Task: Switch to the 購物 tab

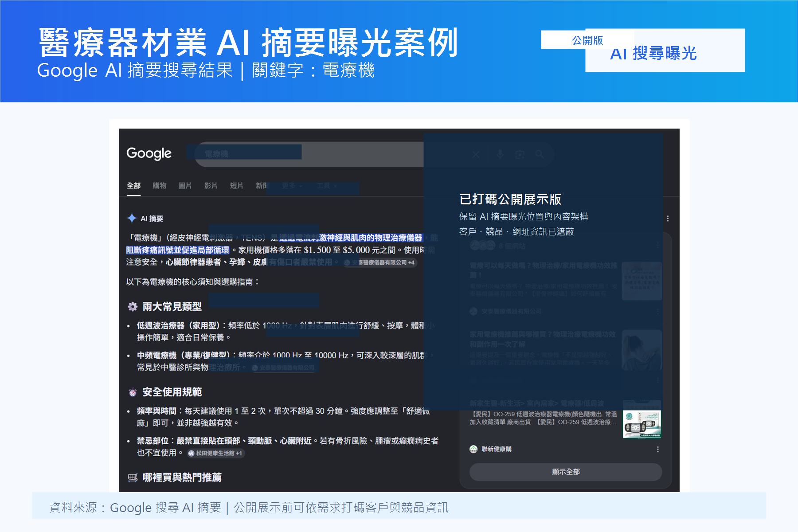Action: click(x=160, y=186)
